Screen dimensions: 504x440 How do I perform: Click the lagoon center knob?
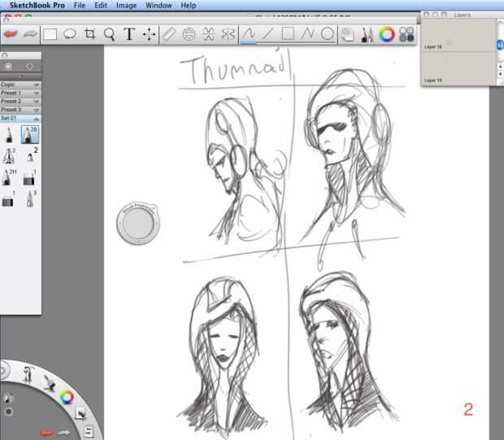pyautogui.click(x=4, y=371)
